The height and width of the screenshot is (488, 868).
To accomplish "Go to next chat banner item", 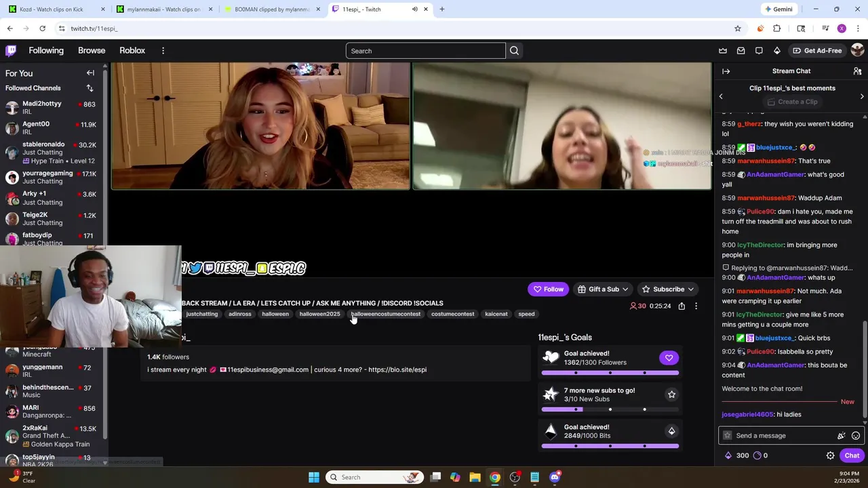I will click(x=862, y=96).
